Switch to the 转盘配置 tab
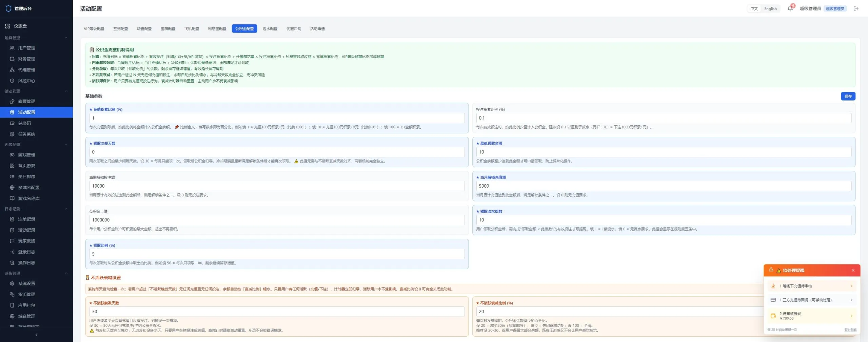 coord(144,29)
